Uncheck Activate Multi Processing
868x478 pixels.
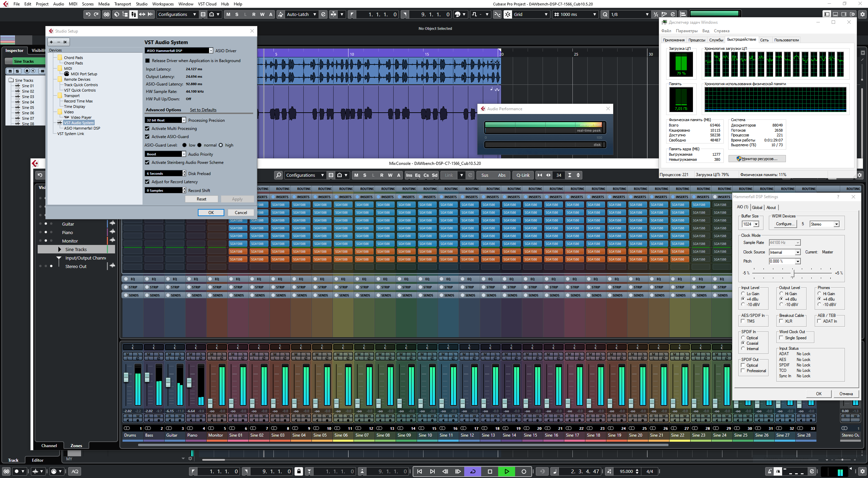tap(147, 129)
